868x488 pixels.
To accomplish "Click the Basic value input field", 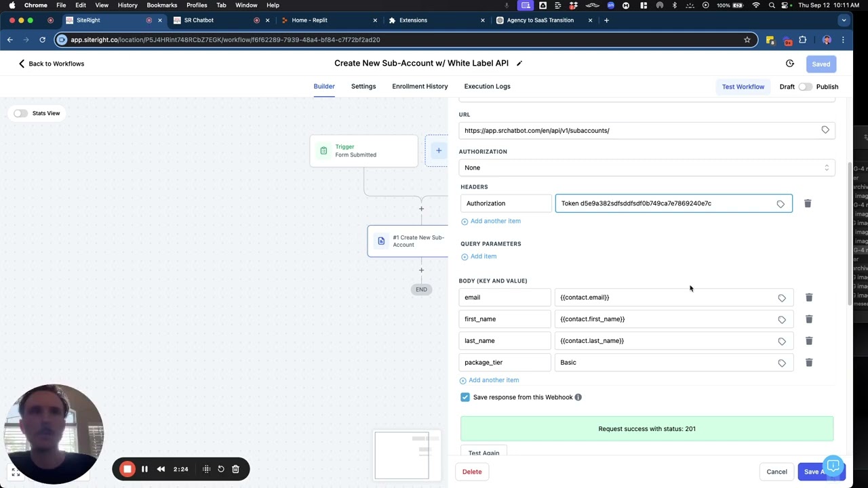I will [x=673, y=363].
